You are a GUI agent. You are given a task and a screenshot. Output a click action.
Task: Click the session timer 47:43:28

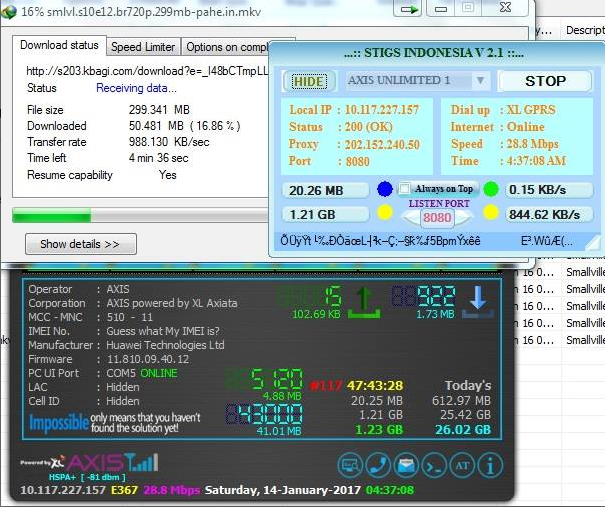(x=375, y=385)
